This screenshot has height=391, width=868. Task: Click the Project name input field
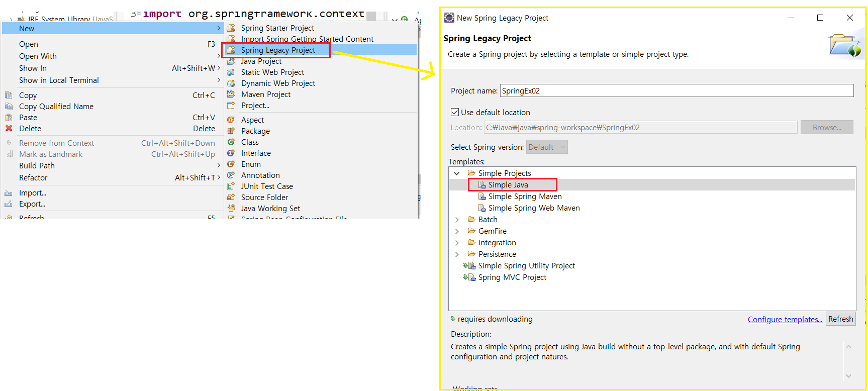point(677,90)
